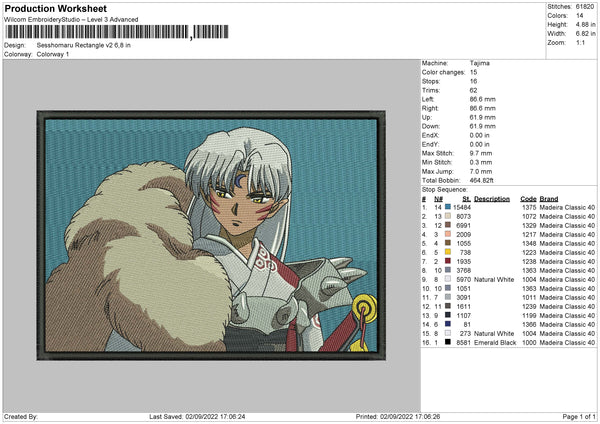
Task: Select the cream swatch beside stitch count 8073
Action: [448, 216]
